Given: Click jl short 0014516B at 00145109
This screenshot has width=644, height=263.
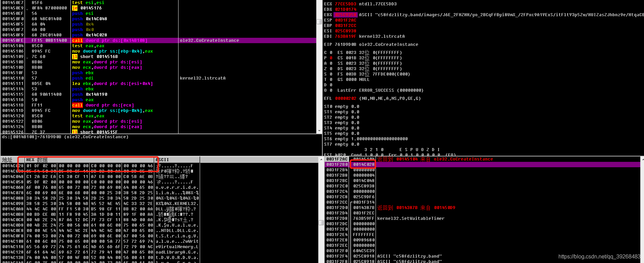Looking at the screenshot, I should coord(95,57).
